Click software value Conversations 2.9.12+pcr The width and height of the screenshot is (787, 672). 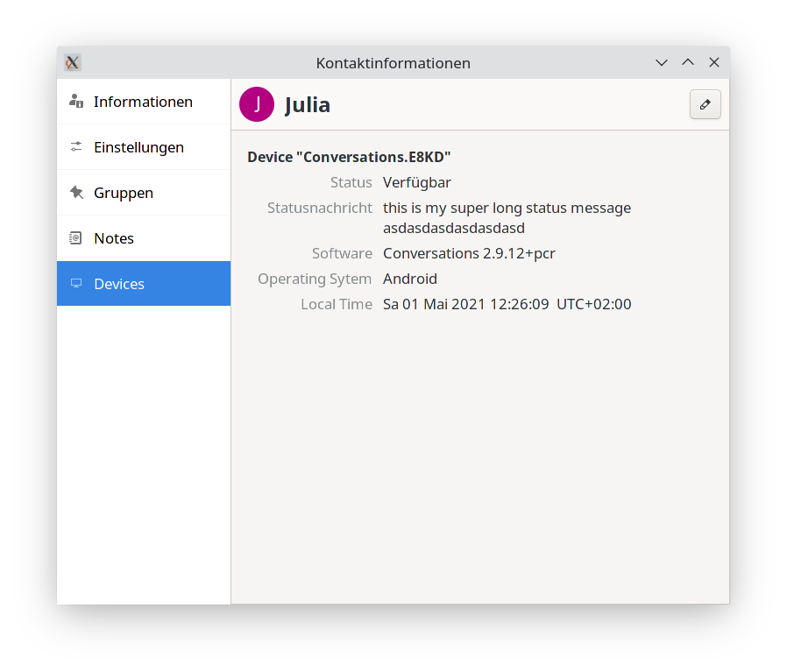(469, 253)
